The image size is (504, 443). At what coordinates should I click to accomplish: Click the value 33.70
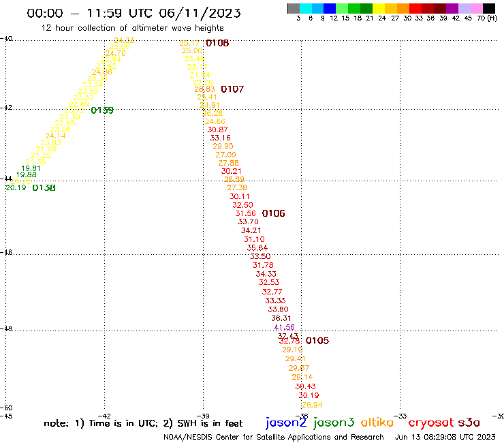click(x=248, y=221)
